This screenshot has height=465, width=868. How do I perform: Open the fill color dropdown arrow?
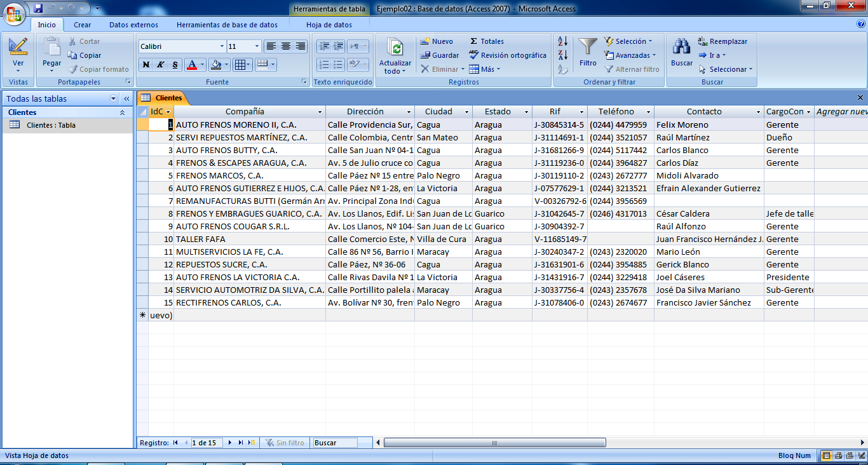227,65
